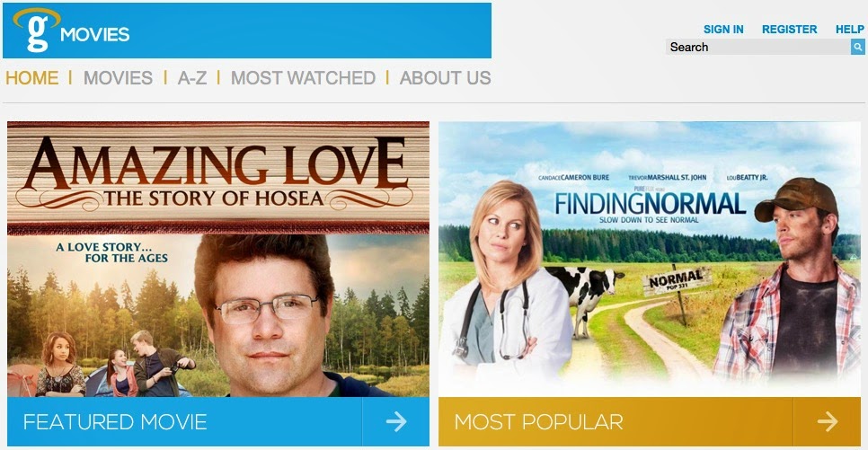Click the Sign In link
868x450 pixels.
(723, 30)
